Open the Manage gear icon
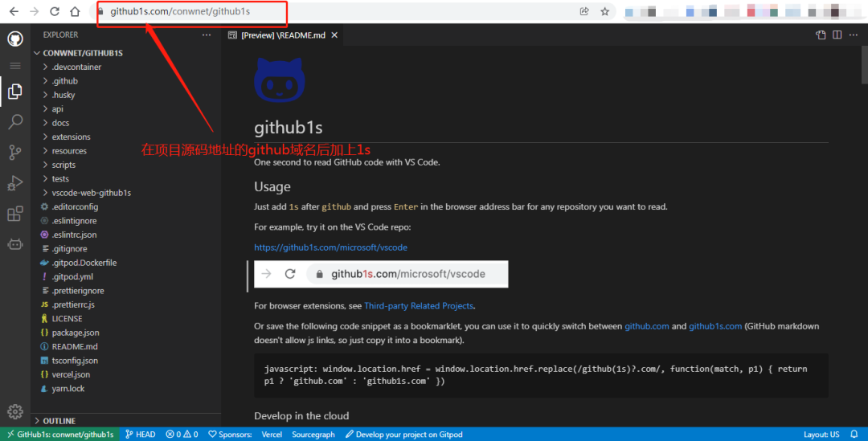The image size is (868, 441). 15,411
